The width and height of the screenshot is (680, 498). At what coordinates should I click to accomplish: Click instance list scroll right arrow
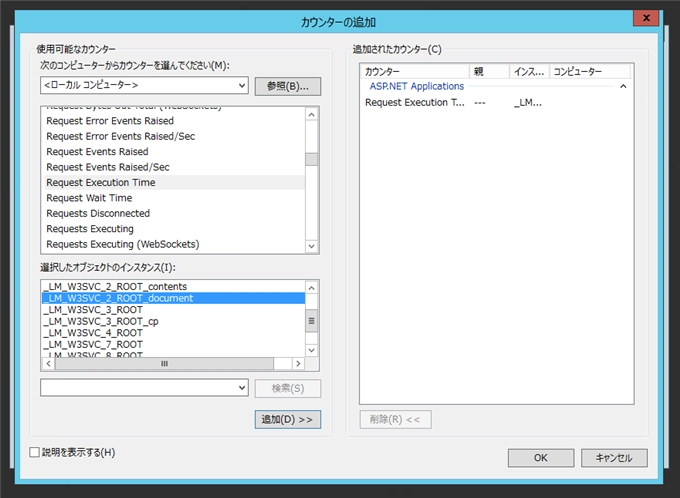[298, 364]
